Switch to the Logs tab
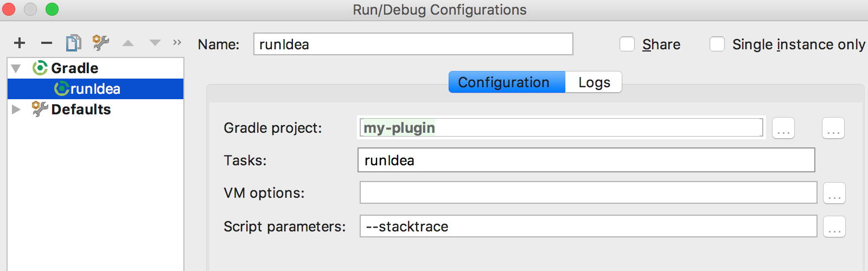This screenshot has width=868, height=271. [x=594, y=82]
